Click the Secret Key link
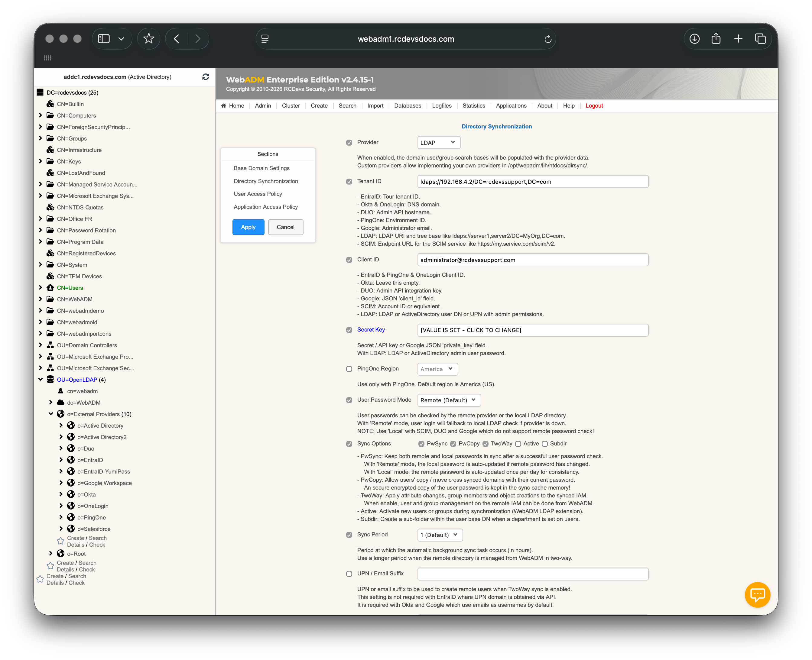This screenshot has width=812, height=660. [x=371, y=330]
